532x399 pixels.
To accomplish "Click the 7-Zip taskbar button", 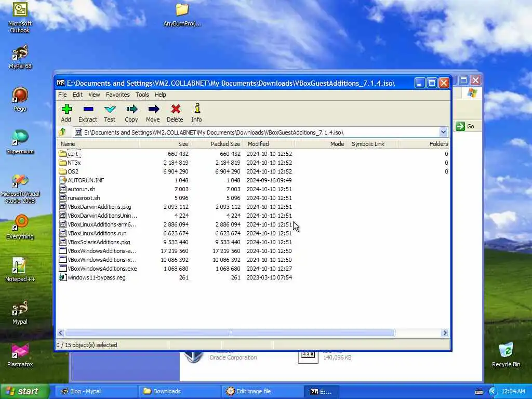I will [x=322, y=391].
